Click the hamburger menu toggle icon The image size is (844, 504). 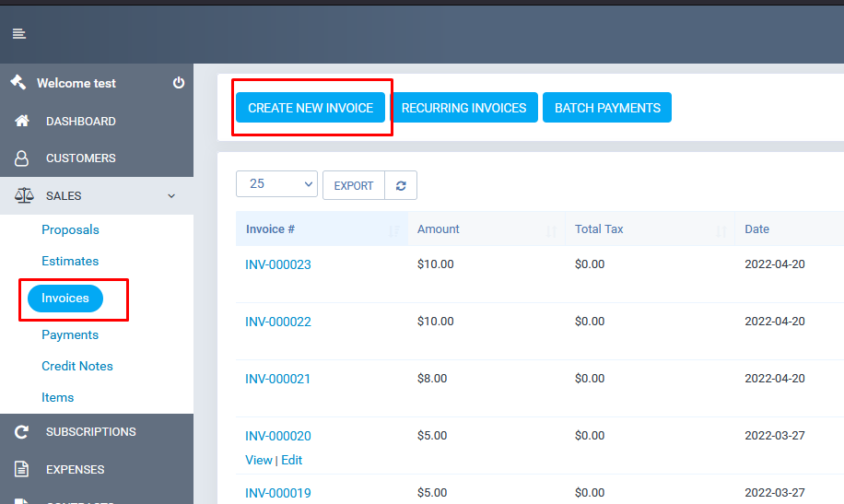click(18, 34)
